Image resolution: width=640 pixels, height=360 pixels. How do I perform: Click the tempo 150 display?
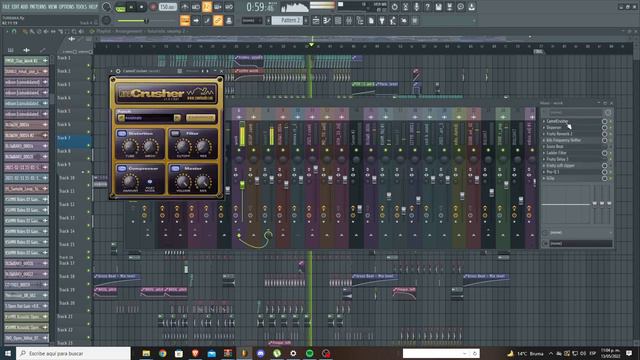click(168, 7)
